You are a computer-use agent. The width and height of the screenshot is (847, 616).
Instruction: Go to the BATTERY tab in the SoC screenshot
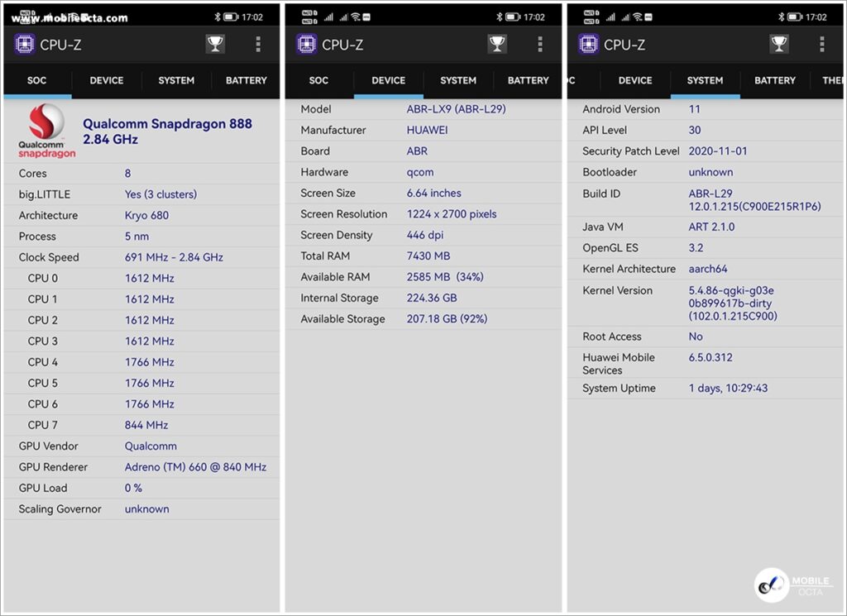coord(246,80)
